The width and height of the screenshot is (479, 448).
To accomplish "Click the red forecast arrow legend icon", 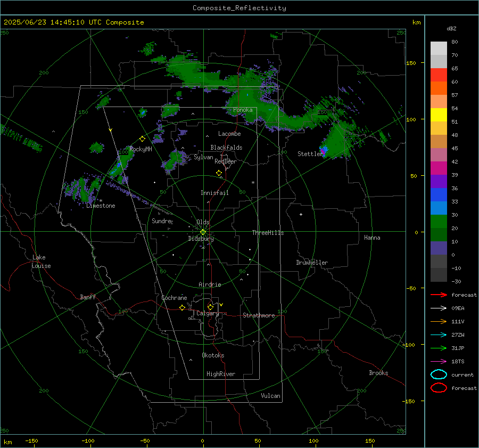I will click(x=439, y=295).
